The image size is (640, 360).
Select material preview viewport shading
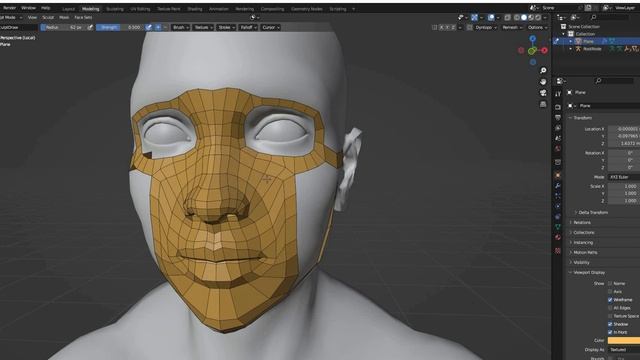pyautogui.click(x=531, y=18)
